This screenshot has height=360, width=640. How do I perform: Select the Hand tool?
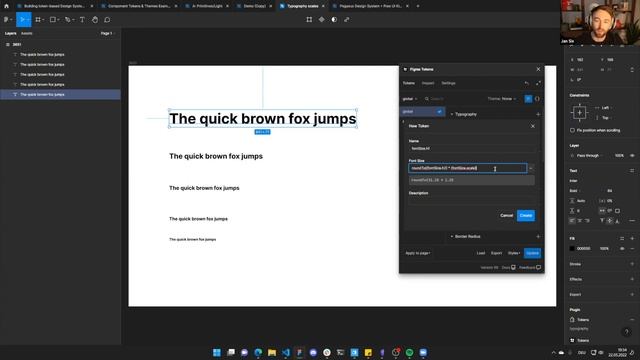95,20
